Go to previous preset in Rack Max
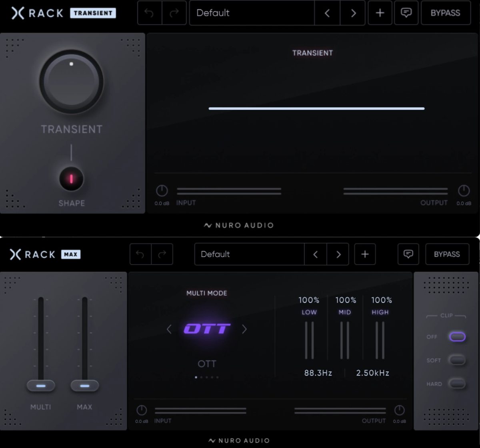This screenshot has height=448, width=480. point(316,254)
